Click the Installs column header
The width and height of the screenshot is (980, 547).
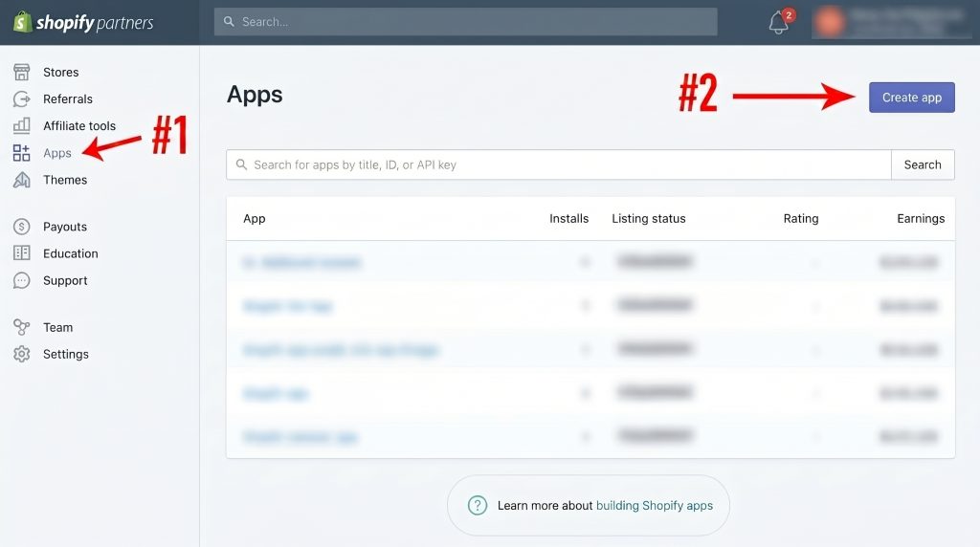(568, 219)
